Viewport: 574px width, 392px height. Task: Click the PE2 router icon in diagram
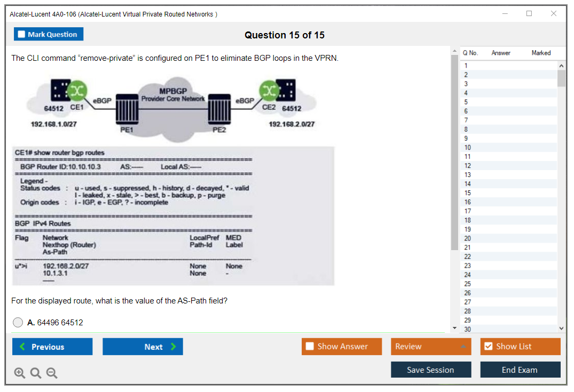tap(219, 109)
